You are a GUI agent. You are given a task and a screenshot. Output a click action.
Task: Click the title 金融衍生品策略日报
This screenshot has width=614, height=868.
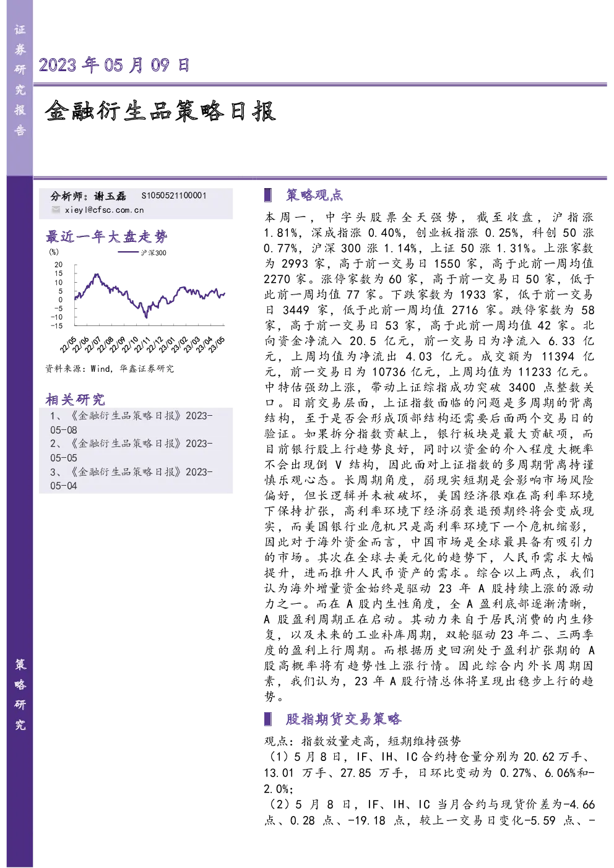[160, 111]
